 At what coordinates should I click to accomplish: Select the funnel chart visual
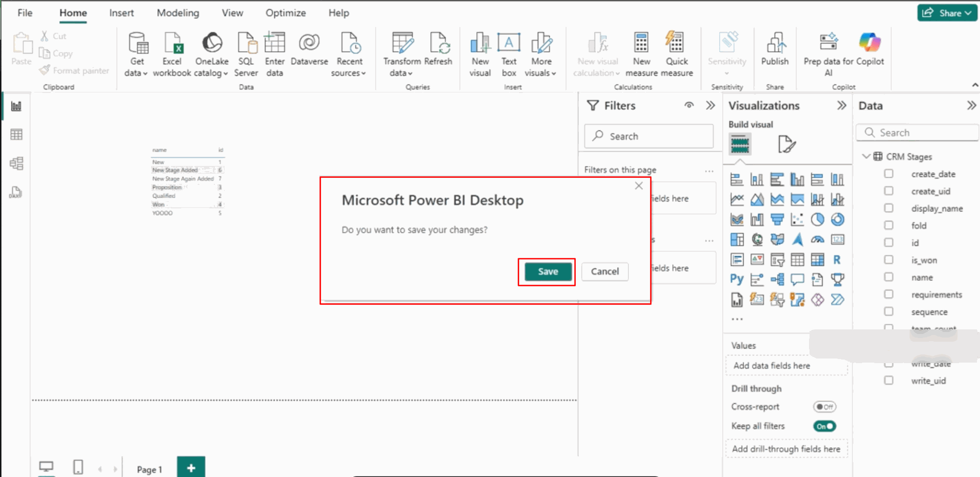click(777, 220)
